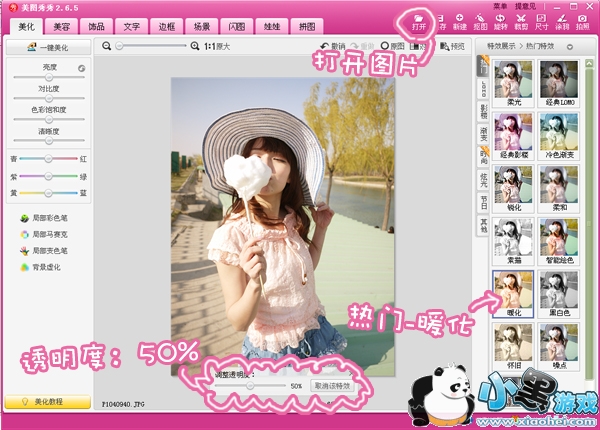Viewport: 600px width, 430px height.
Task: Click the 黄-蓝 color balance slider
Action: pyautogui.click(x=48, y=193)
